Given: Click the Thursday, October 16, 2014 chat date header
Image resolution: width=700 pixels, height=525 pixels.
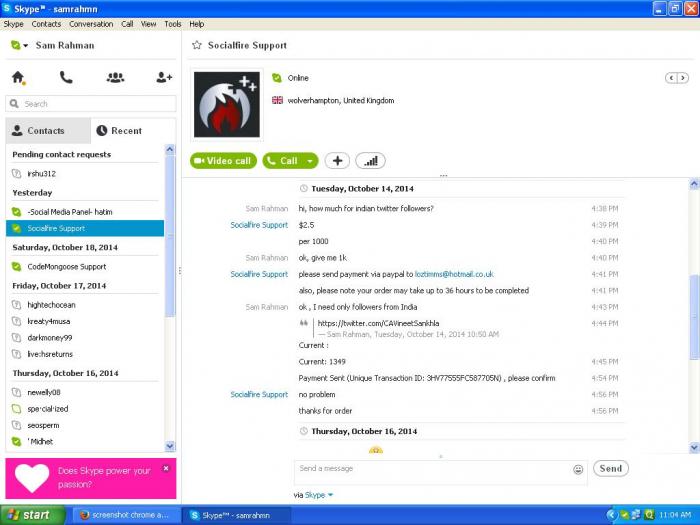Looking at the screenshot, I should 364,431.
